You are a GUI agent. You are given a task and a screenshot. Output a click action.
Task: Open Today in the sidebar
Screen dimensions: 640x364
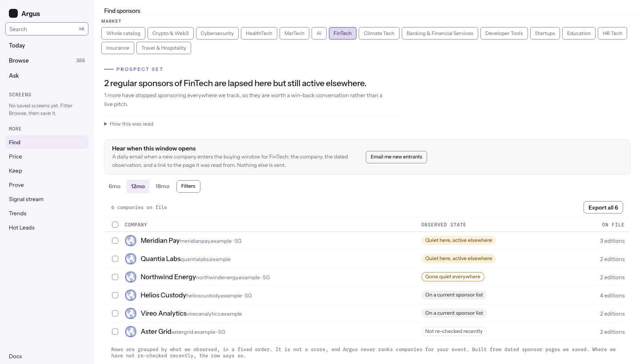[x=47, y=45]
